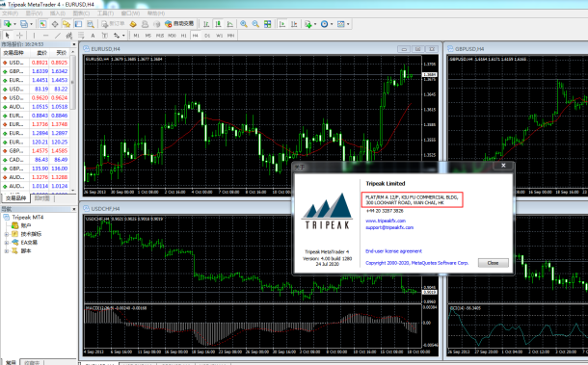Select the 账户 accounts item in Navigator
The image size is (588, 365).
[x=26, y=225]
